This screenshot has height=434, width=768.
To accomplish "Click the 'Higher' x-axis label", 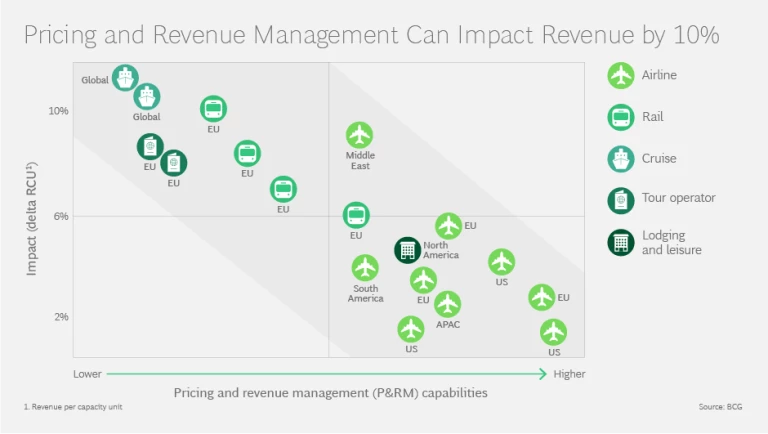I will (x=569, y=374).
